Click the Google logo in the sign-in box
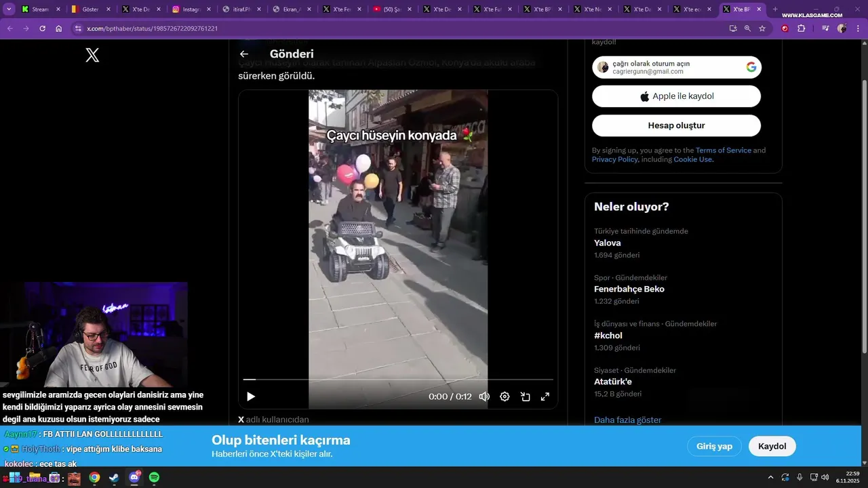868x488 pixels. coord(751,67)
